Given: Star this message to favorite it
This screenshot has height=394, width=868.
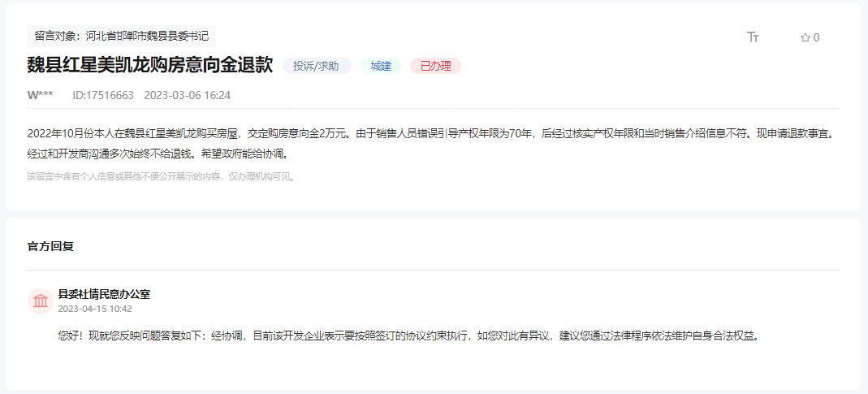Looking at the screenshot, I should (805, 37).
